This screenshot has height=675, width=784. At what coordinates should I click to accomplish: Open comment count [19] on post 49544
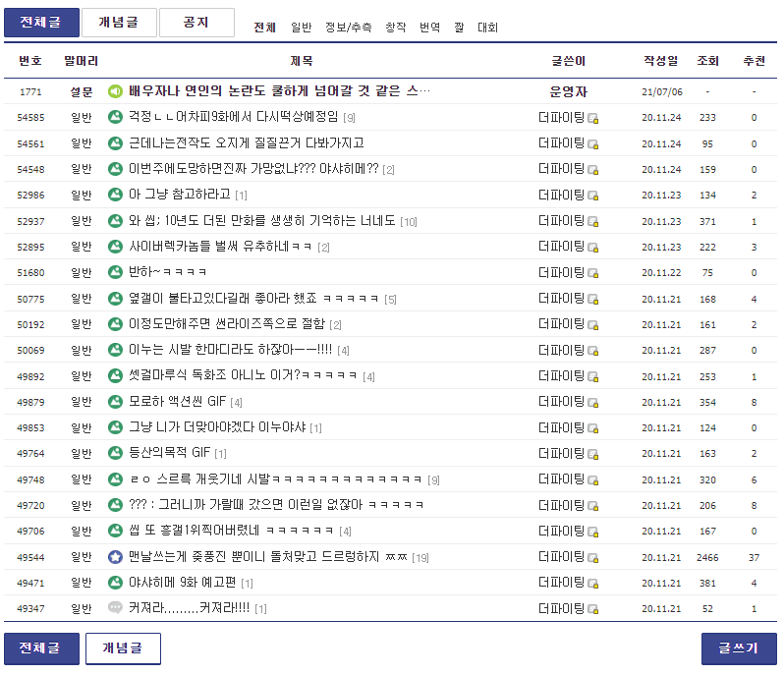click(x=420, y=557)
